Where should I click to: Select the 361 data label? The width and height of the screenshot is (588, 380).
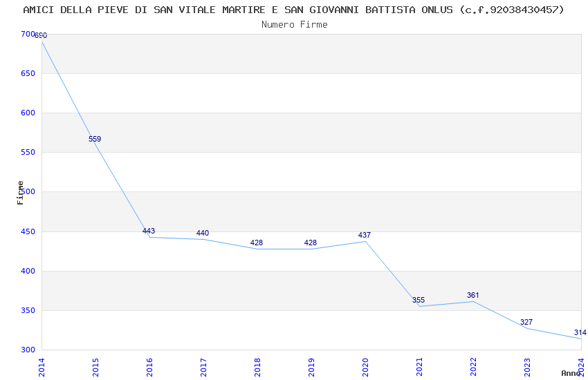click(473, 296)
